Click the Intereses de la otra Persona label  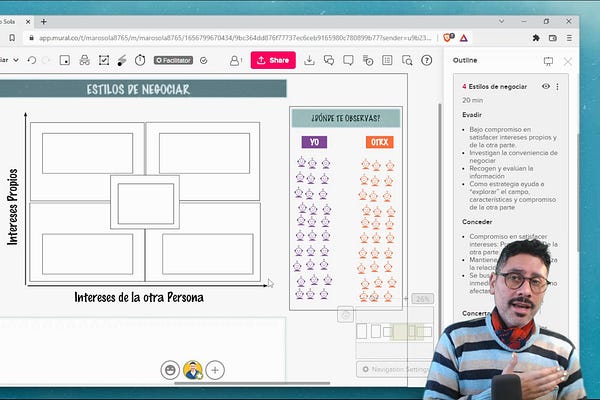coord(139,297)
